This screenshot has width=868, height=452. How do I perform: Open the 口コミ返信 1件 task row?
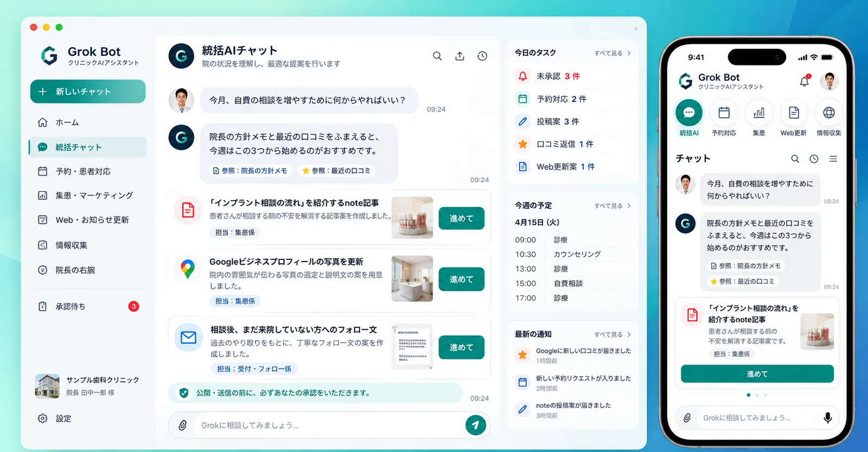point(572,144)
